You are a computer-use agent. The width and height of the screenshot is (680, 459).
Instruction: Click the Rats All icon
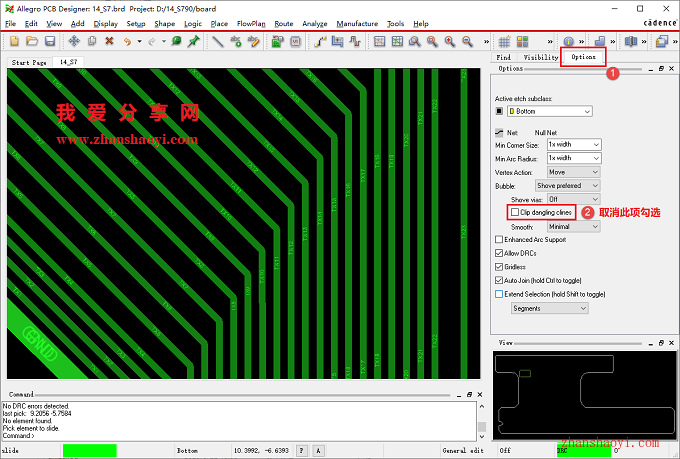[397, 41]
